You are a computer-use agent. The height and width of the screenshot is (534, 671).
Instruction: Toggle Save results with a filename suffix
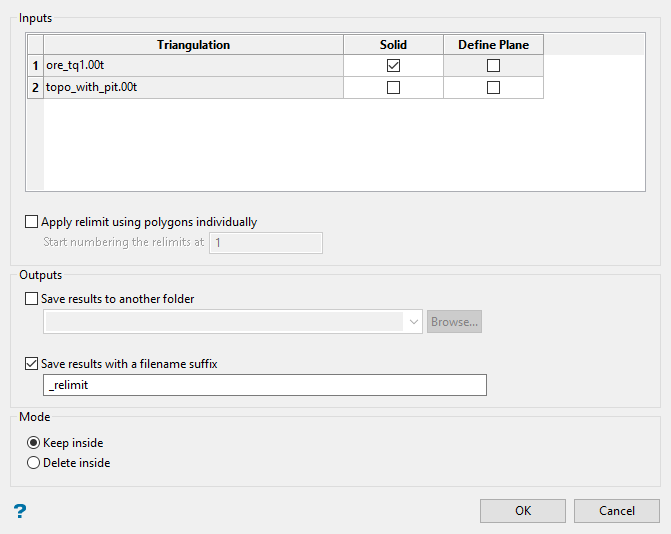tap(32, 364)
